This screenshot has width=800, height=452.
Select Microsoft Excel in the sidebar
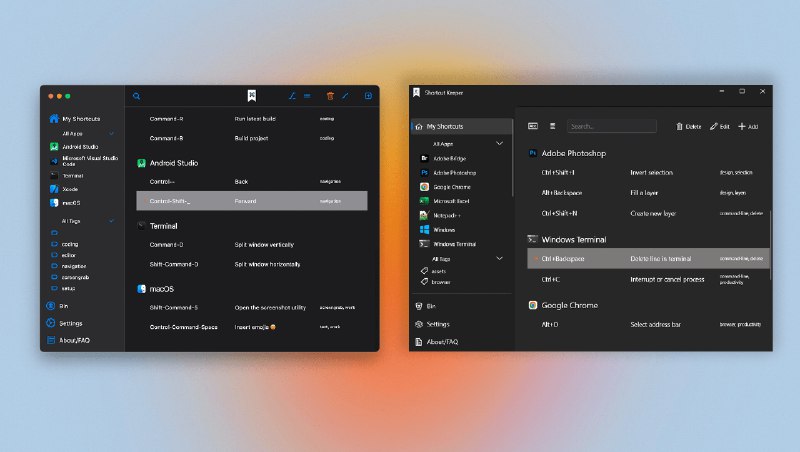pos(444,202)
